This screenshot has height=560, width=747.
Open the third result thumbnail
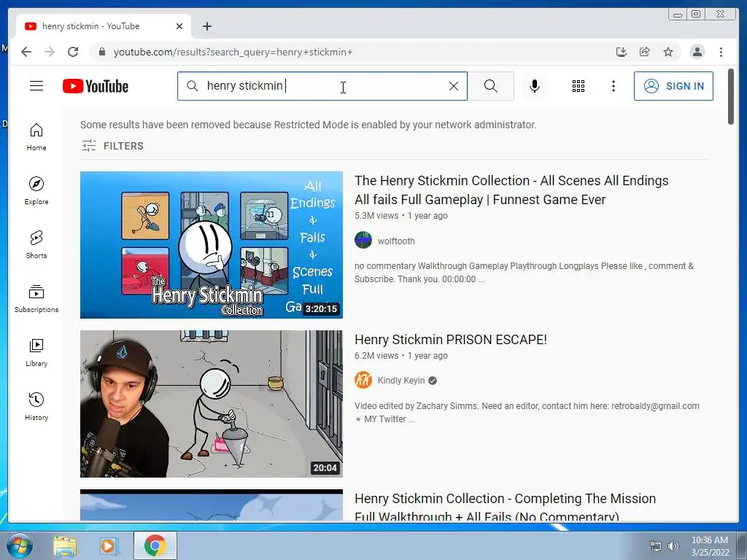coord(211,506)
